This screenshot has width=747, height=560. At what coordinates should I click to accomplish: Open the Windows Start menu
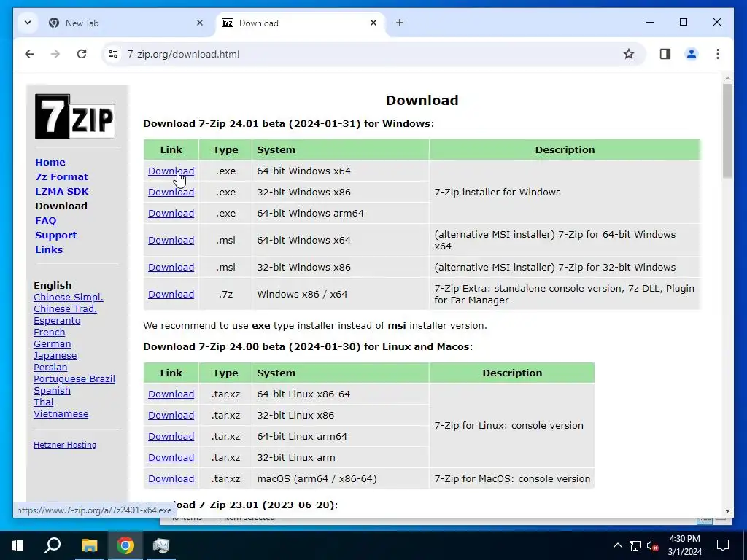click(18, 545)
